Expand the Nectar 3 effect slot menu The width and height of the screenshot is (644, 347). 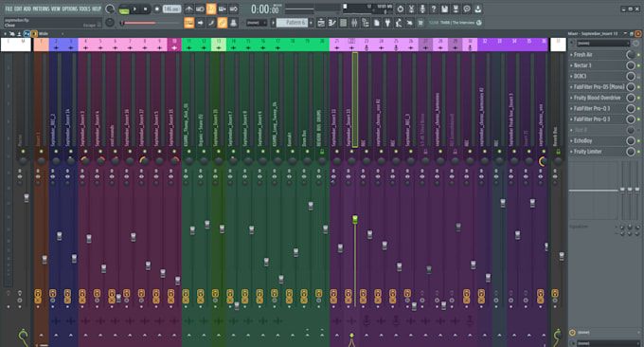pyautogui.click(x=571, y=65)
